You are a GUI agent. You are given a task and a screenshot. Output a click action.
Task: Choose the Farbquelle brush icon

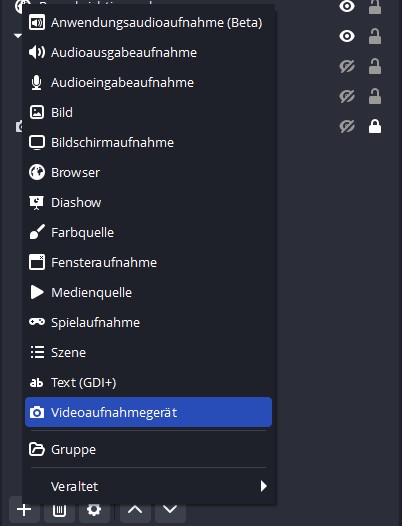tap(37, 232)
